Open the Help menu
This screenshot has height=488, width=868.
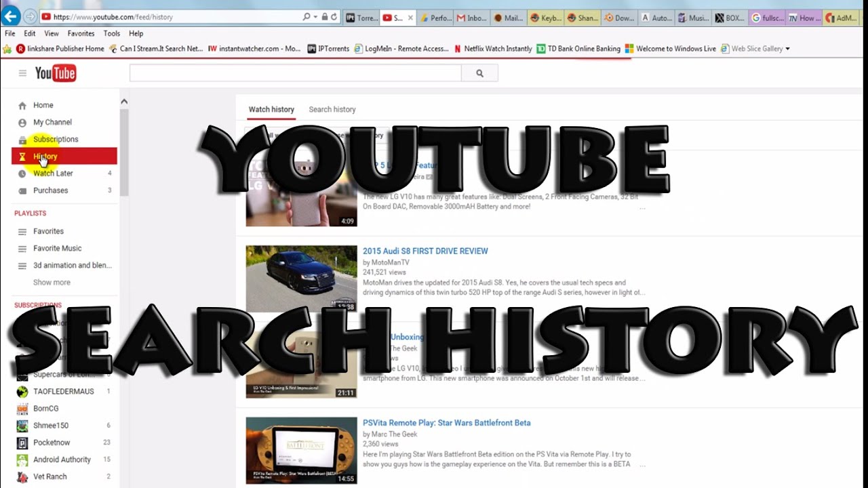pos(136,33)
